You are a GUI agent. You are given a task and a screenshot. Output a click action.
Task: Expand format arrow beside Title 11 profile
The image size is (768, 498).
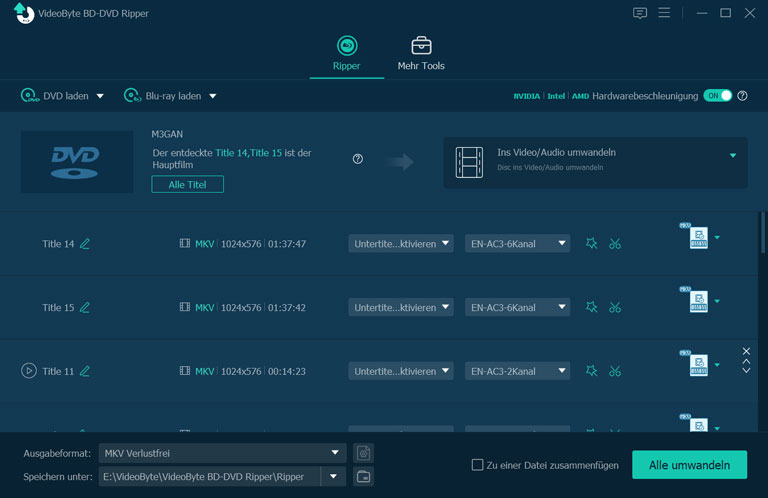pos(717,365)
